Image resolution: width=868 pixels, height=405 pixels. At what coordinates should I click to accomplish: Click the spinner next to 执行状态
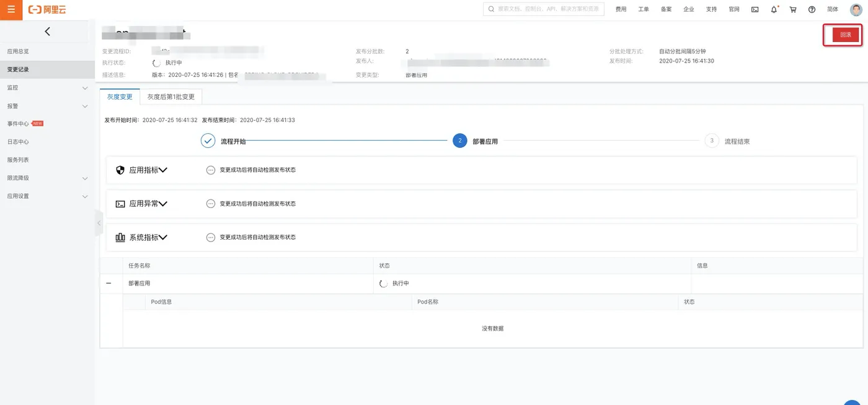[x=156, y=63]
